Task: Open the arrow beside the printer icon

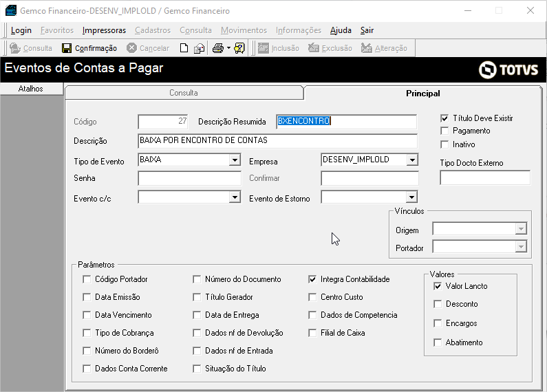Action: [228, 48]
